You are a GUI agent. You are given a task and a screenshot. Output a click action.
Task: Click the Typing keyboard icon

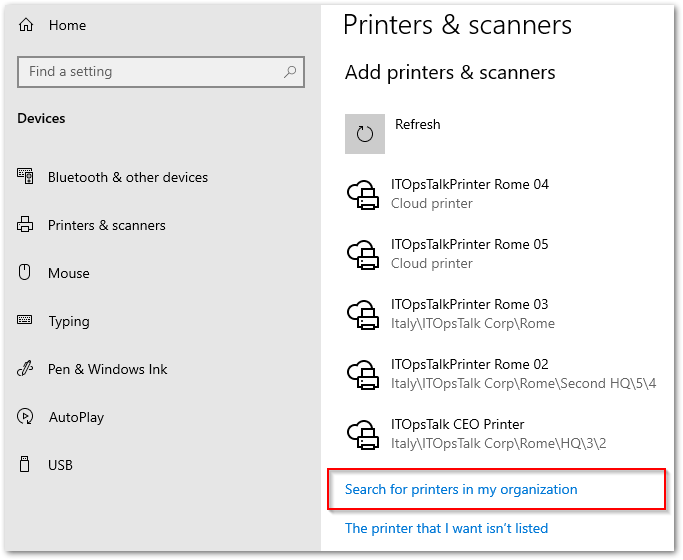25,320
